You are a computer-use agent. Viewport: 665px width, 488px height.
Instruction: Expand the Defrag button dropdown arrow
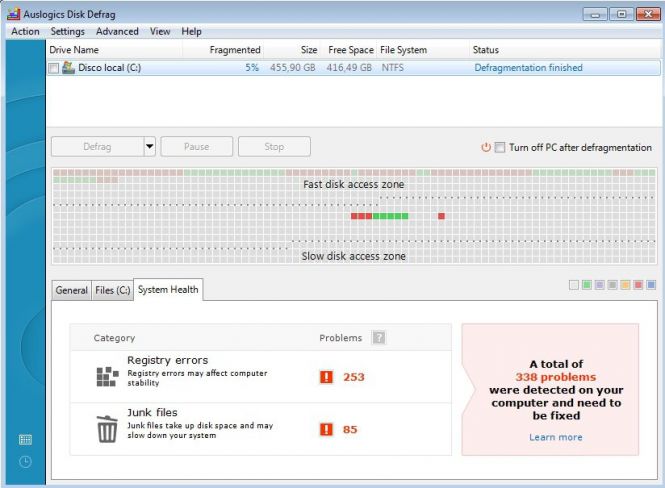pos(149,147)
